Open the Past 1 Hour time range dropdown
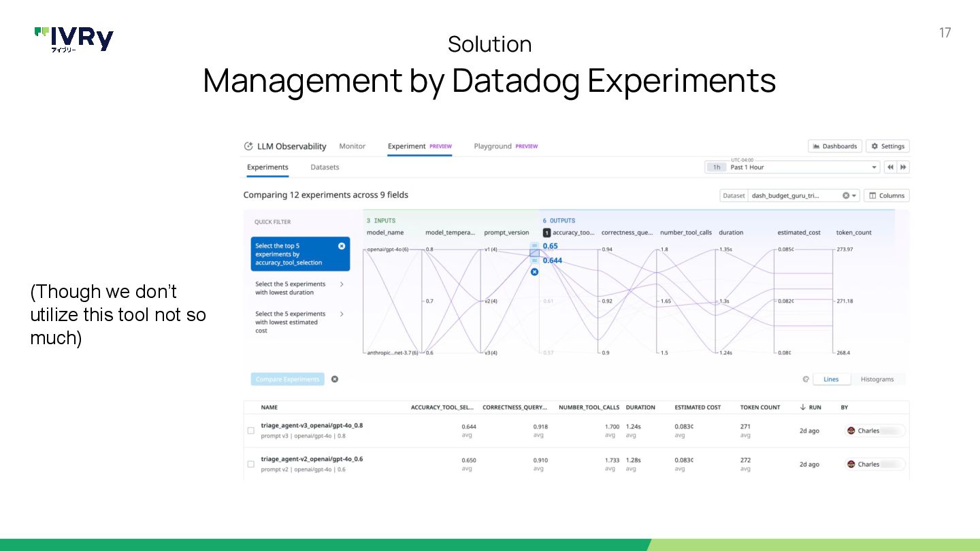This screenshot has height=551, width=980. [792, 167]
